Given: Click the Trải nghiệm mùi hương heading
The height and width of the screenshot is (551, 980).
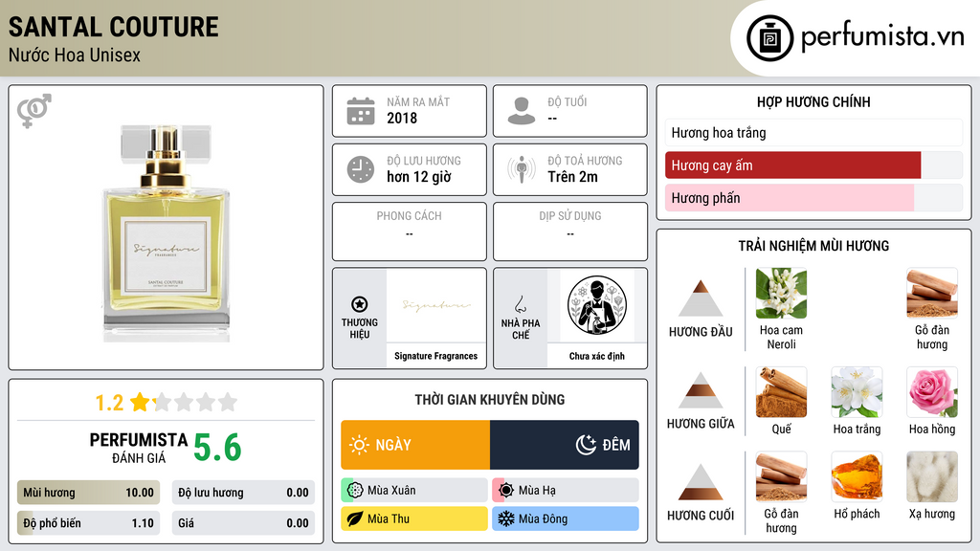Looking at the screenshot, I should [813, 246].
